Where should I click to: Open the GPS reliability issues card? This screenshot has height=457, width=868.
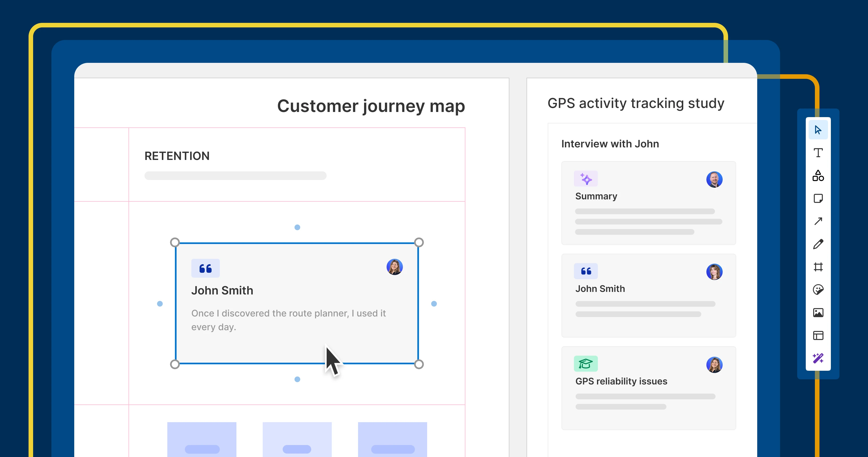click(648, 388)
